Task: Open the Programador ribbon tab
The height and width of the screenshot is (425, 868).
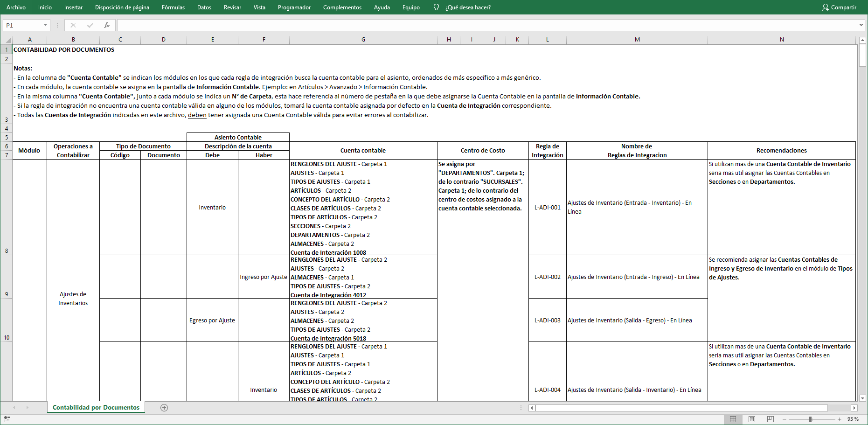Action: (294, 7)
